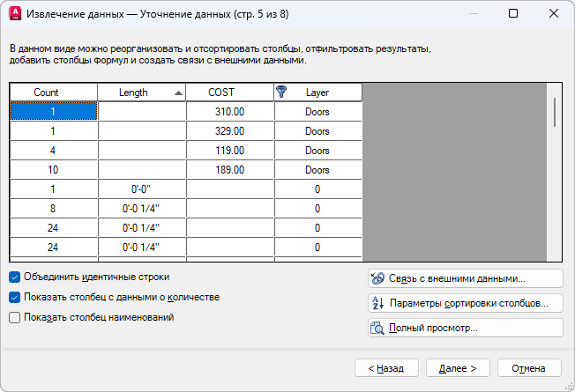The height and width of the screenshot is (392, 575).
Task: Click the AutoCAD app icon in title bar
Action: [15, 13]
